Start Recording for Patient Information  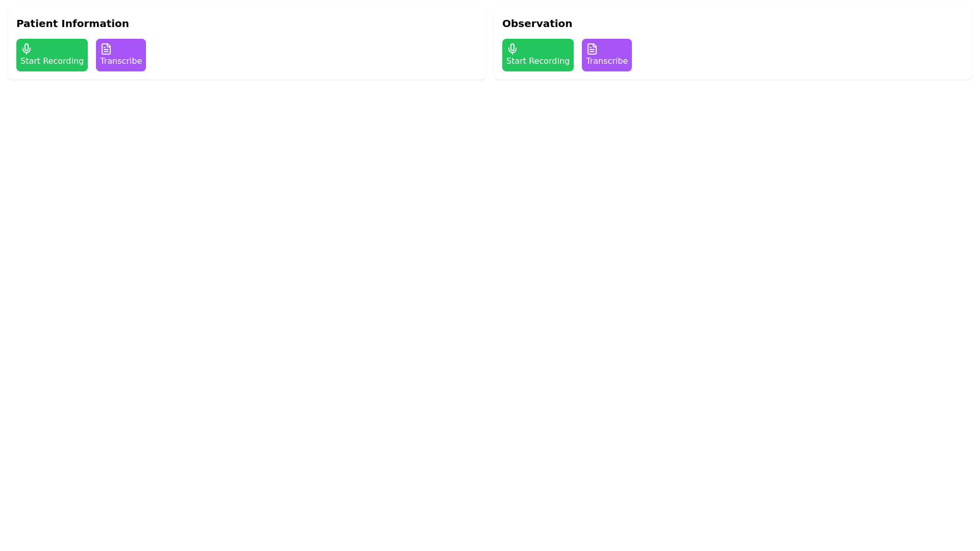click(52, 55)
